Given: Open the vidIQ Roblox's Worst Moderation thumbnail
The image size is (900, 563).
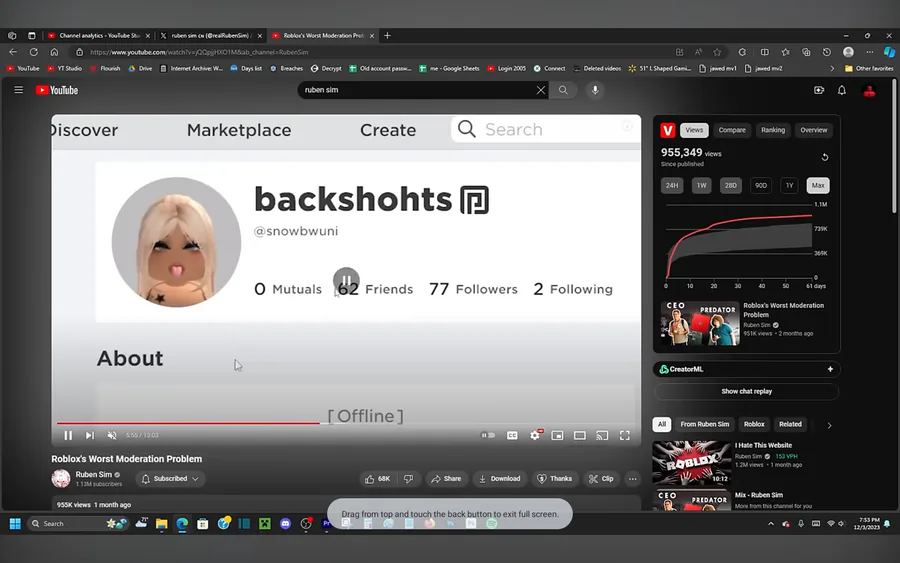Looking at the screenshot, I should click(x=700, y=323).
